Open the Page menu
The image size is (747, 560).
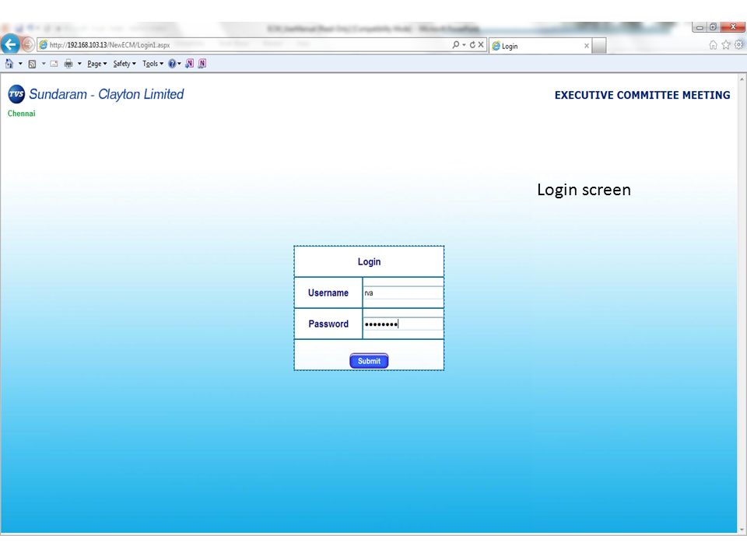pos(96,64)
